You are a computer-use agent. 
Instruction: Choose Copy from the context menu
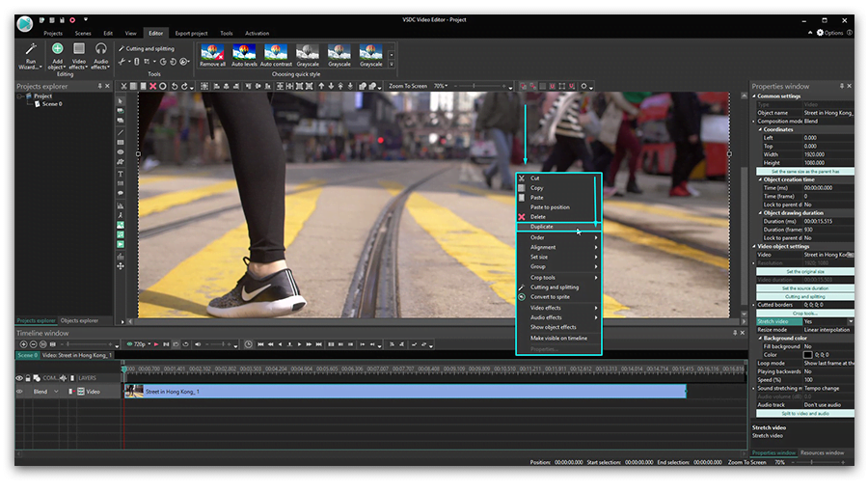(x=559, y=188)
